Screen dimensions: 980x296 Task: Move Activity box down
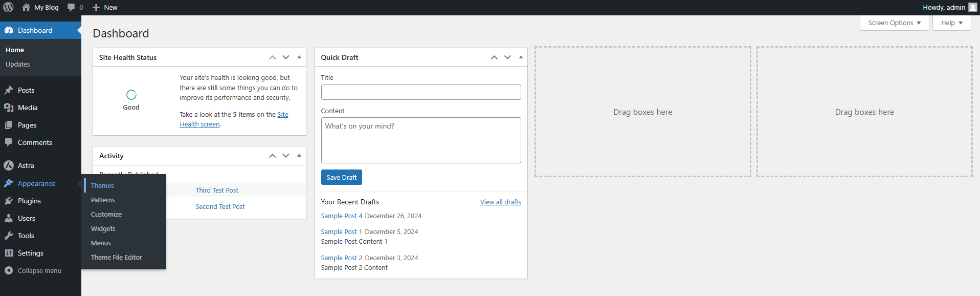tap(286, 156)
